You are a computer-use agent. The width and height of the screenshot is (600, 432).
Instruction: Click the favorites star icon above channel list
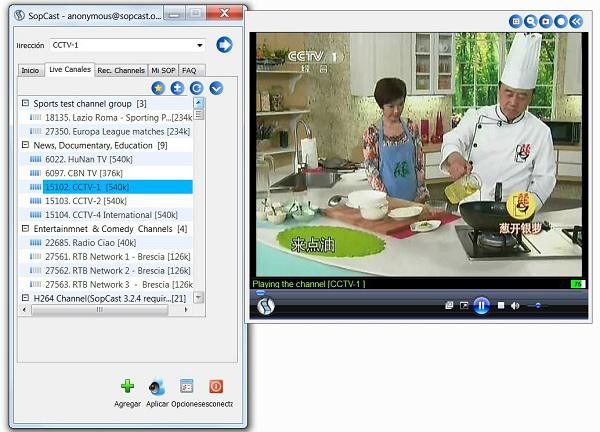tap(158, 88)
